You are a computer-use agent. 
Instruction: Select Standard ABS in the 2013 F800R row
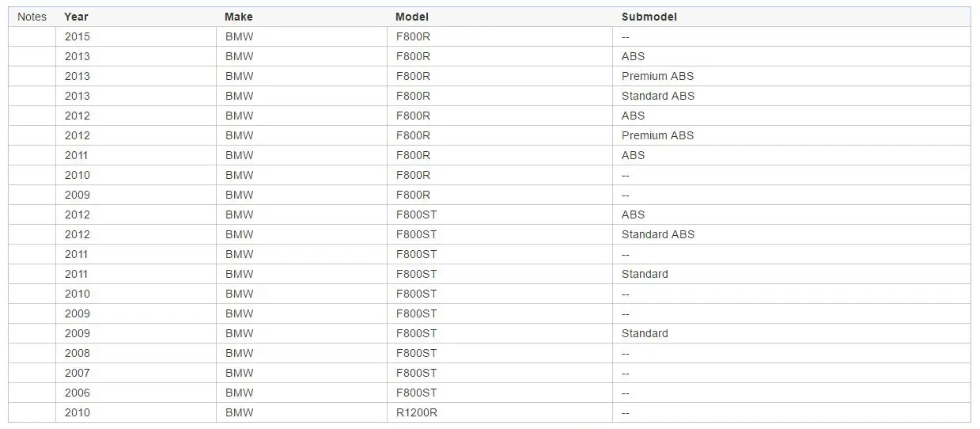pos(658,96)
